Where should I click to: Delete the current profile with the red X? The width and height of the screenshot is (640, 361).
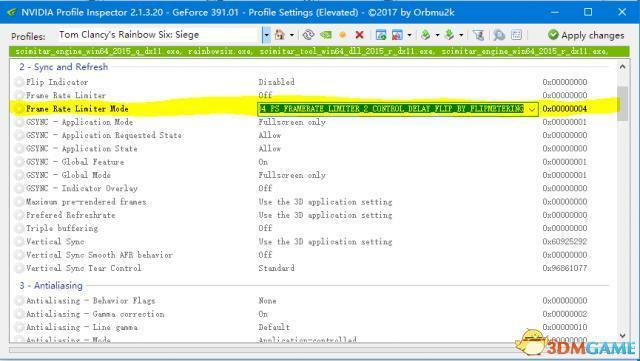(x=359, y=35)
